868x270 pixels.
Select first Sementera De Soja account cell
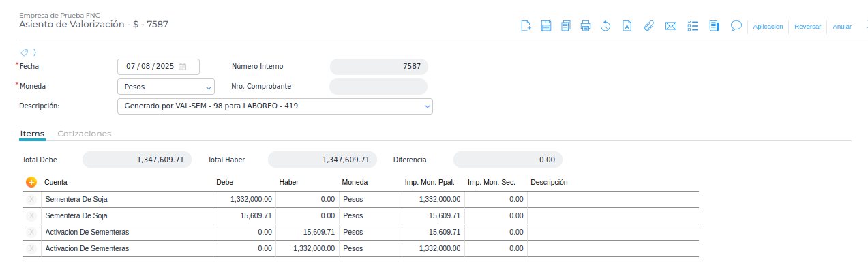(127, 199)
